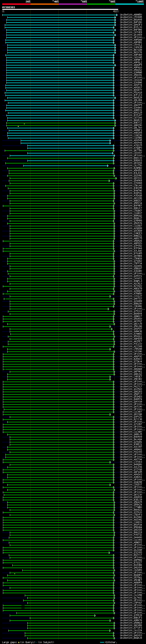Select hit label UniRef100_P05732
The image size is (146, 644).
131,535
